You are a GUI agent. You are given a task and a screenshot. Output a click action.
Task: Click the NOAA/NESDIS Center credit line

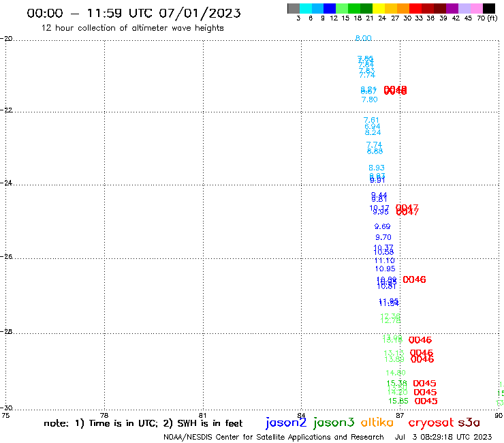274,437
